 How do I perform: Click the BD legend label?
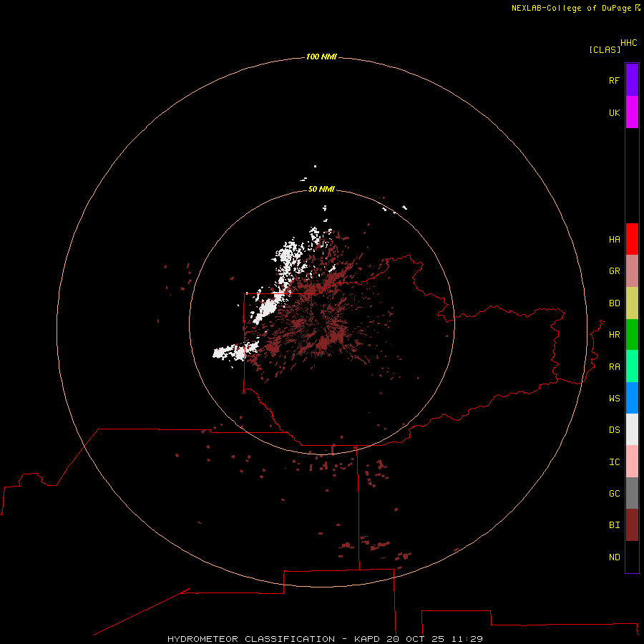(x=614, y=303)
